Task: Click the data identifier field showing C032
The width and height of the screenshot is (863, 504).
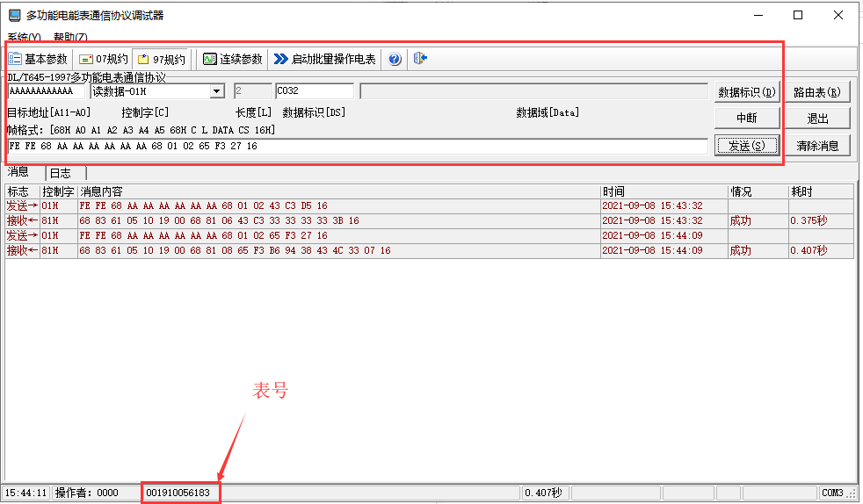Action: tap(314, 91)
